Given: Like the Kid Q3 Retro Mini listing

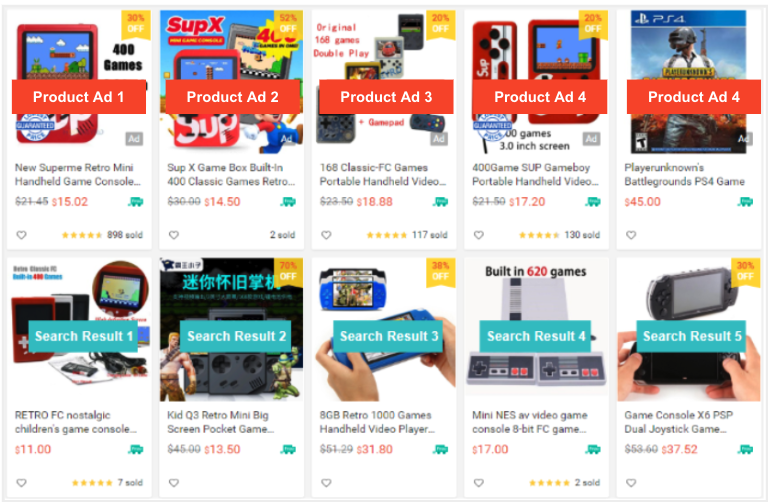Looking at the screenshot, I should coord(174,483).
